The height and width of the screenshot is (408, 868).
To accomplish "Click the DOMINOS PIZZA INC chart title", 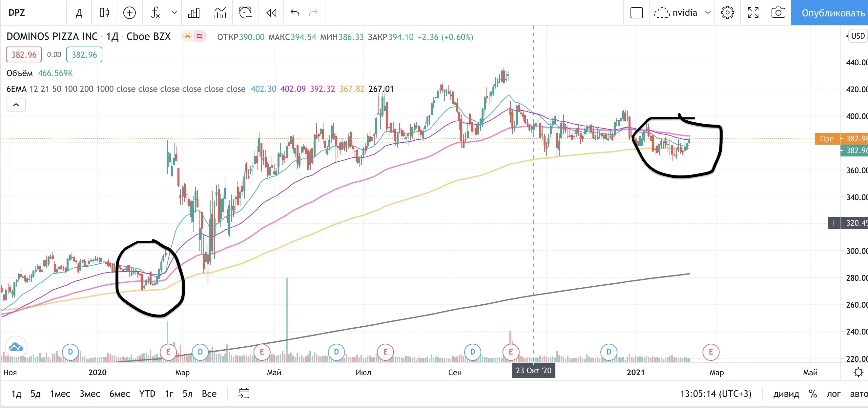I will [52, 36].
